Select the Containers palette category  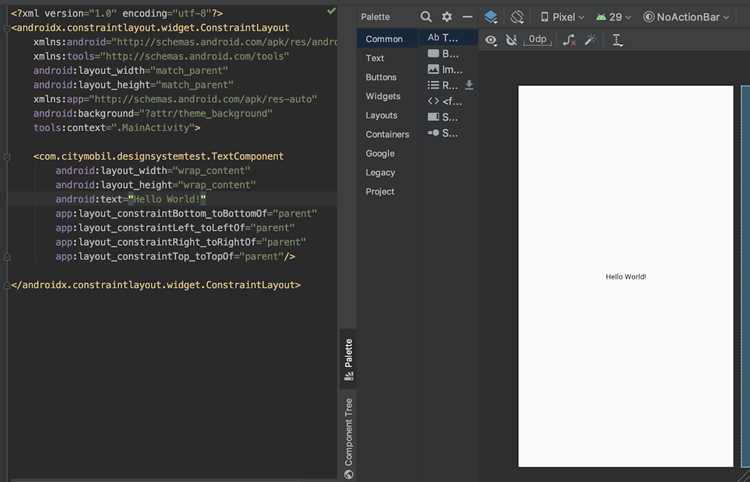[x=386, y=134]
